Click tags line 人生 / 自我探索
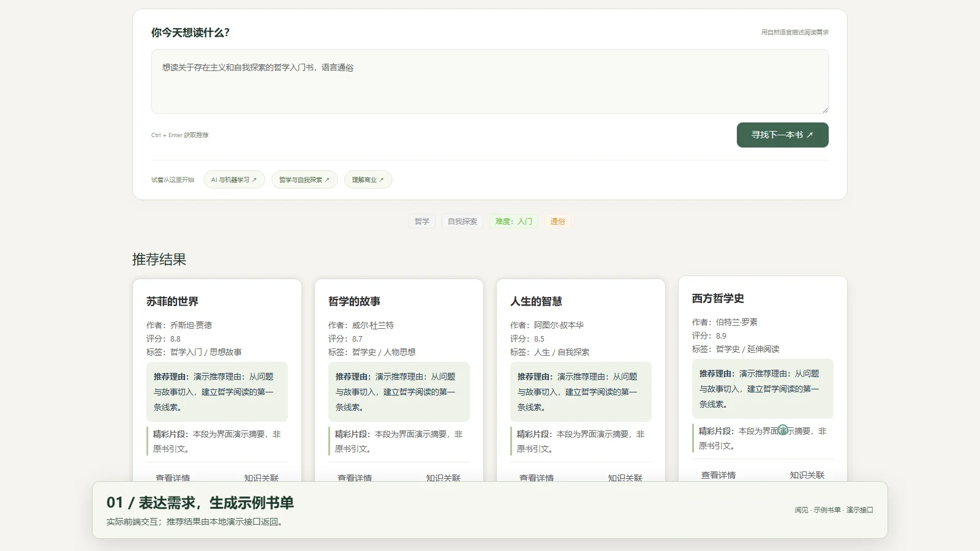 coord(550,352)
